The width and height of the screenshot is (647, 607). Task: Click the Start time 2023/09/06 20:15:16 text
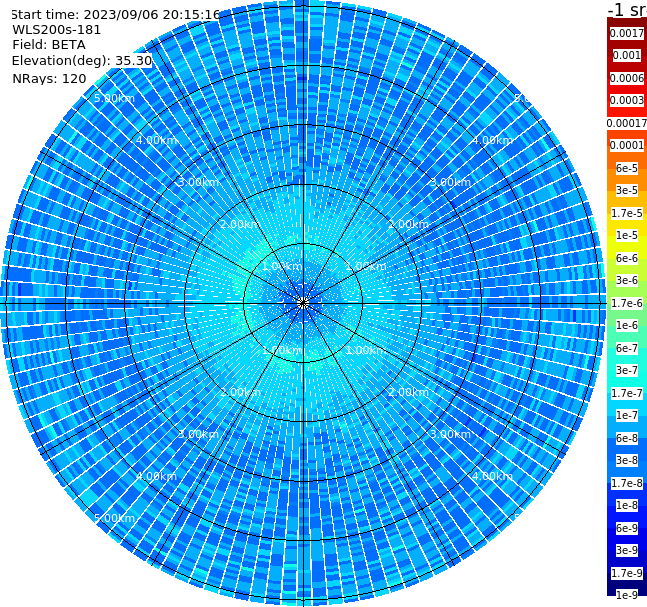coord(115,15)
